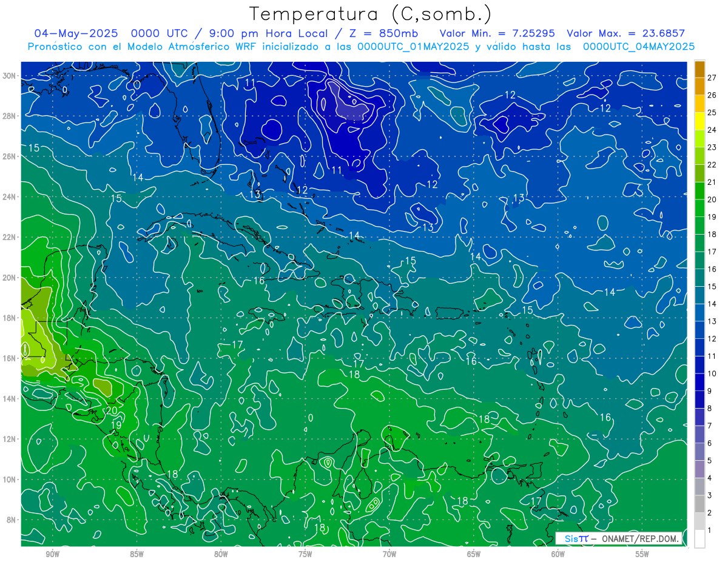The image size is (728, 562).
Task: Click the valid-until time "0000UTC_04MAY2025"
Action: [x=638, y=47]
